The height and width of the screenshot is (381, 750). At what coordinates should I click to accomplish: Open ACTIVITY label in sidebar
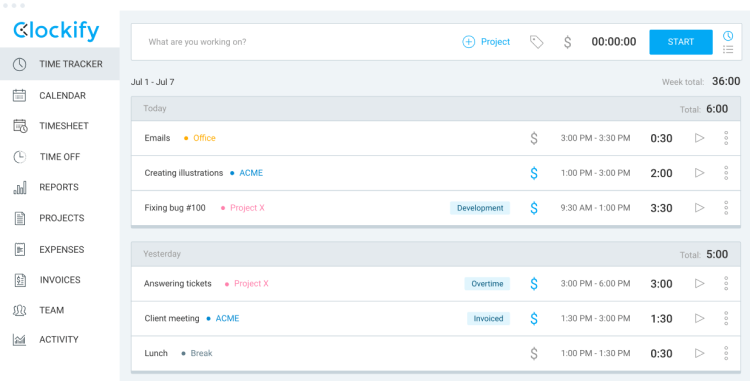59,339
